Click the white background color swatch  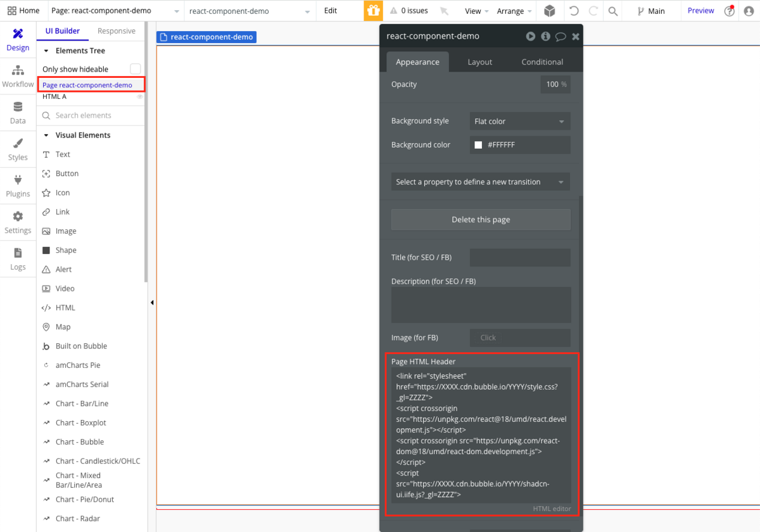(479, 145)
